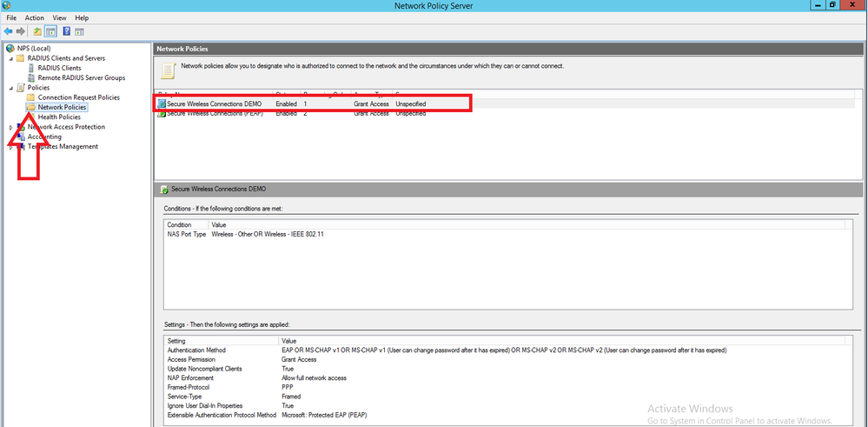Toggle the Show/Hide Action Pane icon

(79, 31)
